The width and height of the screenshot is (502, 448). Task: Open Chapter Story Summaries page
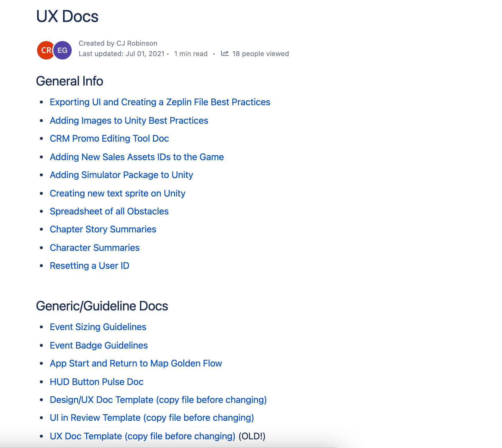coord(103,229)
